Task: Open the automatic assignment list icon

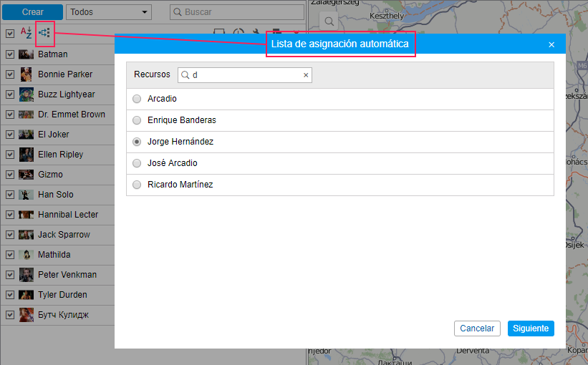Action: tap(44, 32)
